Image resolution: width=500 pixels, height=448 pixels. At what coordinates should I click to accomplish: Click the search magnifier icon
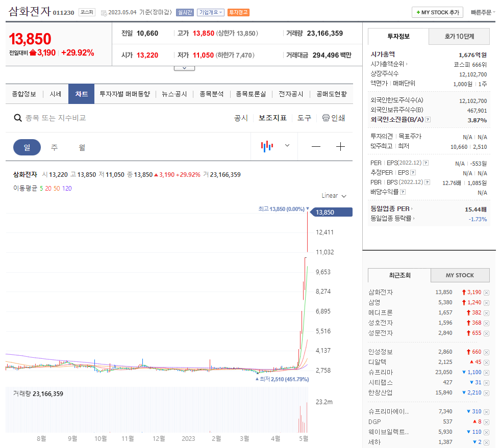[x=18, y=118]
